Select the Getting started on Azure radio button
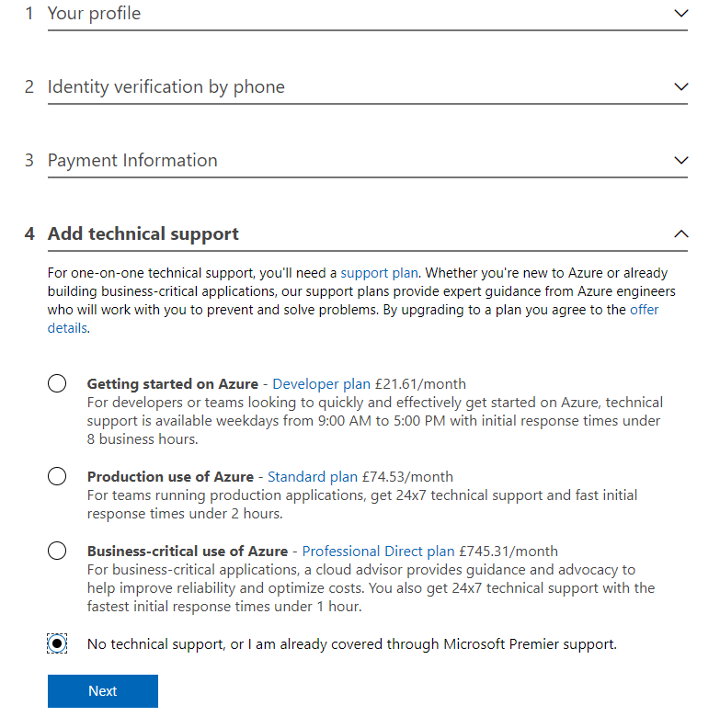Viewport: 720px width, 728px height. click(x=57, y=383)
